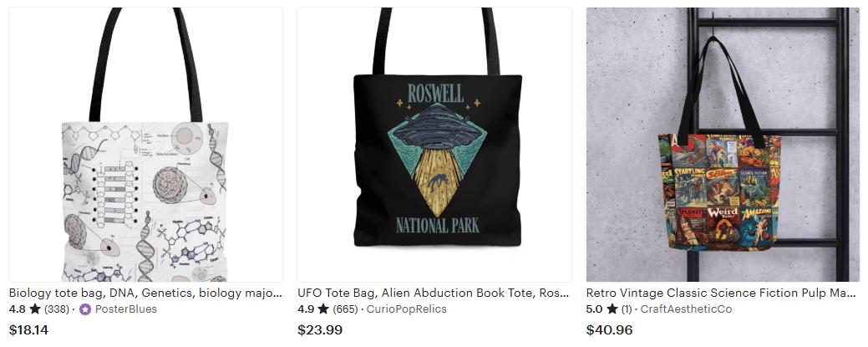Open the Retro Vintage Classic Science Fiction title
This screenshot has width=868, height=347.
(723, 293)
